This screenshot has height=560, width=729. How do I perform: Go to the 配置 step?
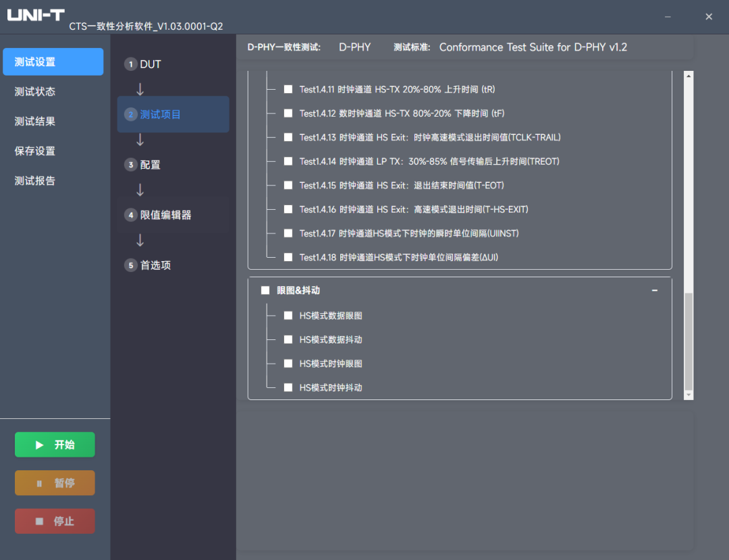click(173, 165)
